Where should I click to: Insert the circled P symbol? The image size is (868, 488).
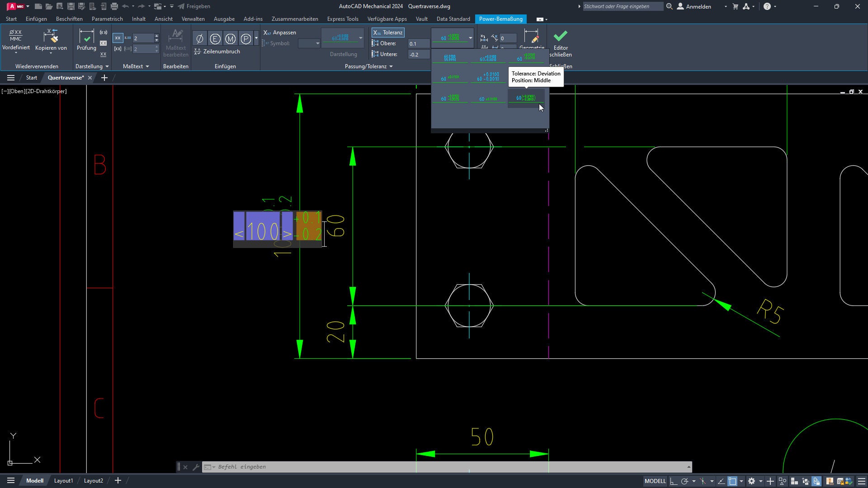click(x=245, y=39)
